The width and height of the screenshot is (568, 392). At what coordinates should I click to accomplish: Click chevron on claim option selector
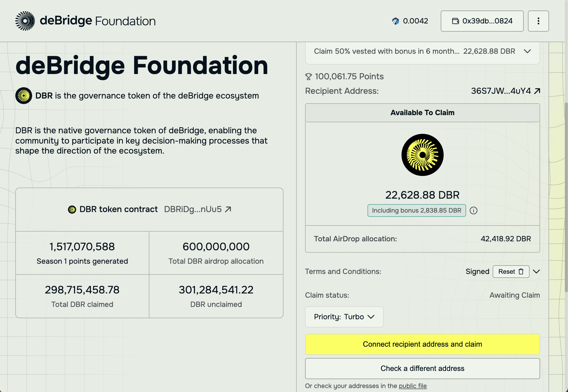coord(527,51)
